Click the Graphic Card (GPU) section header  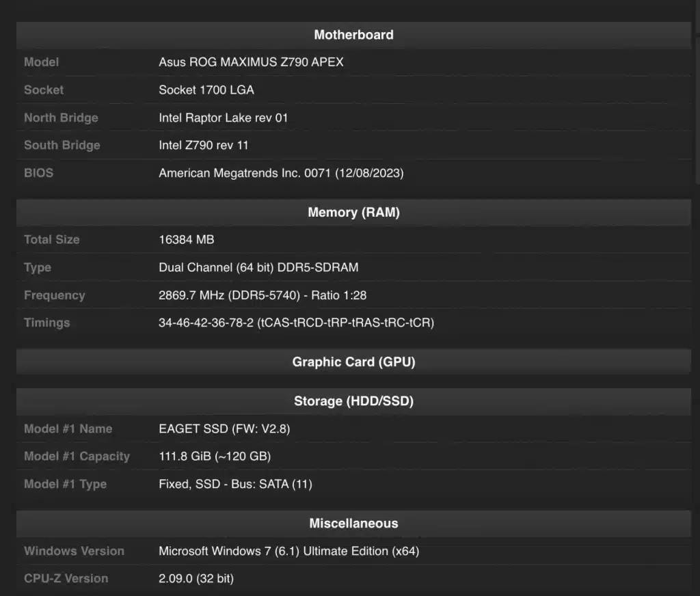[353, 362]
